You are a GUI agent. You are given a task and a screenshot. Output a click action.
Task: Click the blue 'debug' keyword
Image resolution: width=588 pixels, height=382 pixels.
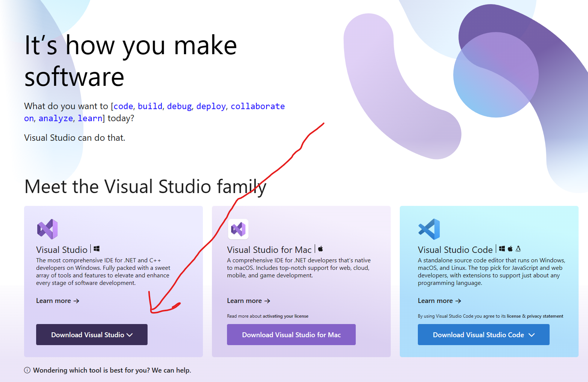click(x=180, y=106)
